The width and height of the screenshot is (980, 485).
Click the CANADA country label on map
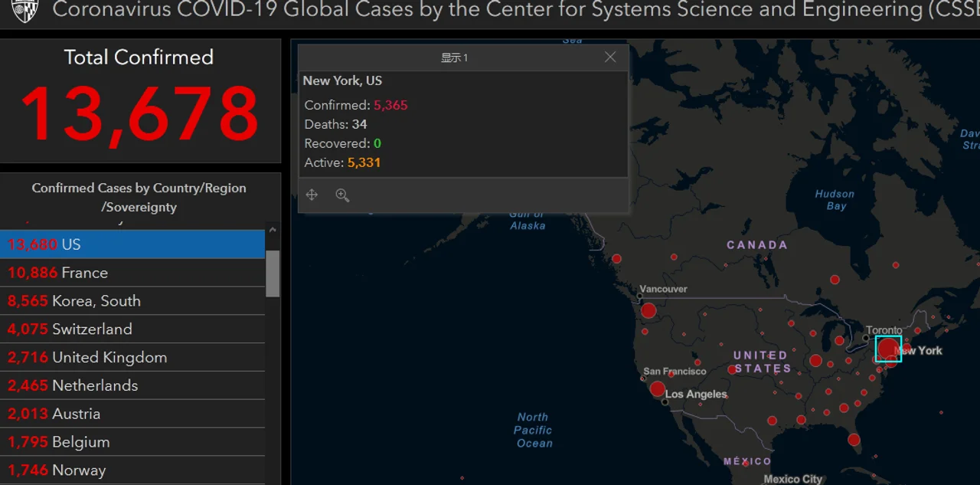pyautogui.click(x=757, y=244)
